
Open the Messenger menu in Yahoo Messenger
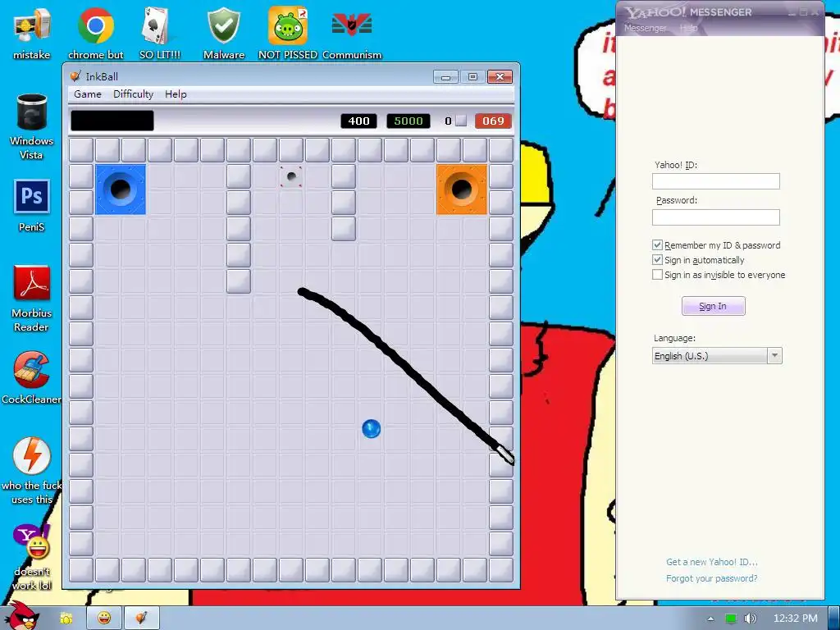coord(645,28)
